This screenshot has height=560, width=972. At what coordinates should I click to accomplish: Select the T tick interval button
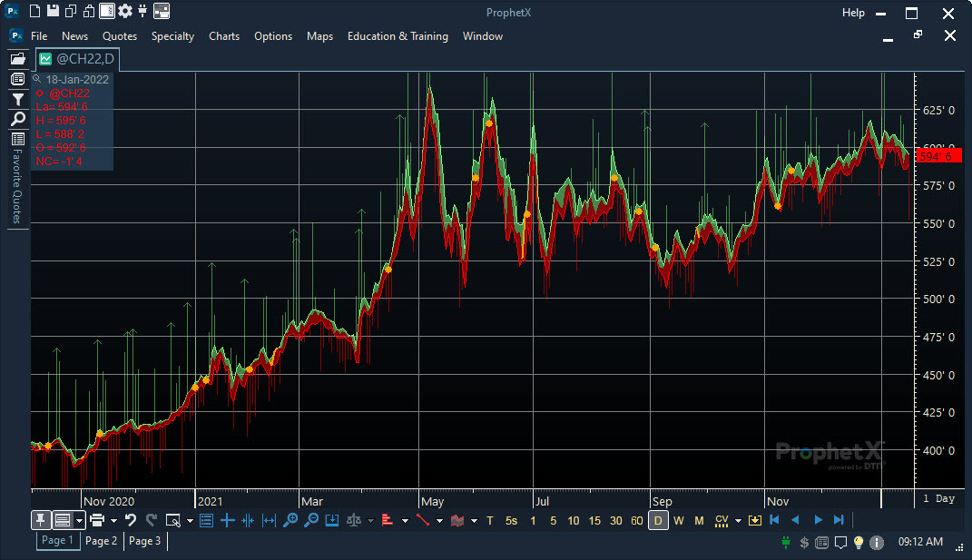[490, 521]
